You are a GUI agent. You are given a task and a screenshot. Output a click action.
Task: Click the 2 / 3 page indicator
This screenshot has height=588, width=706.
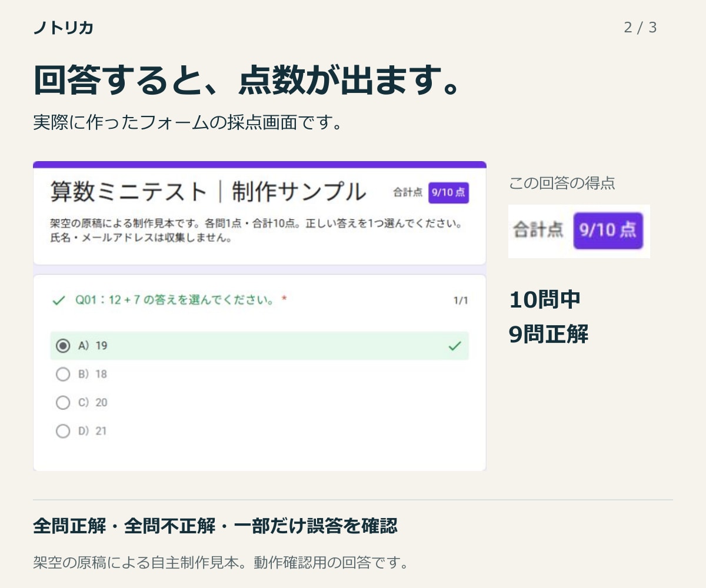(641, 28)
